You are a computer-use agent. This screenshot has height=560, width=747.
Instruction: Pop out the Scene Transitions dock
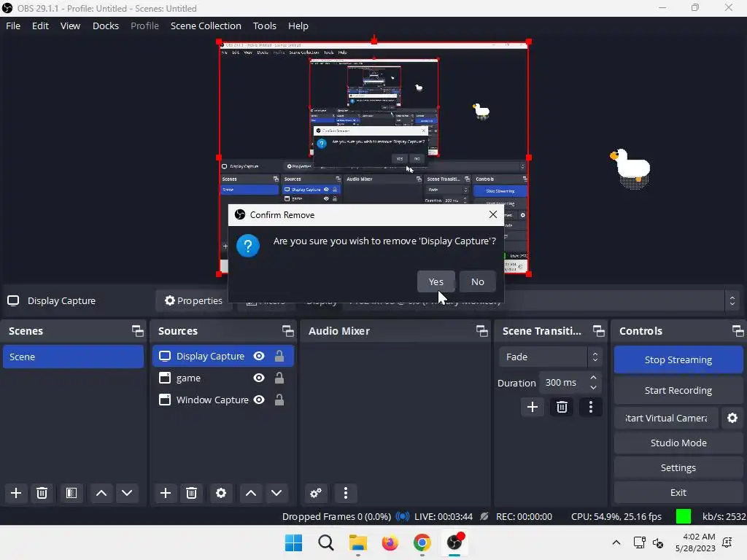pos(598,331)
